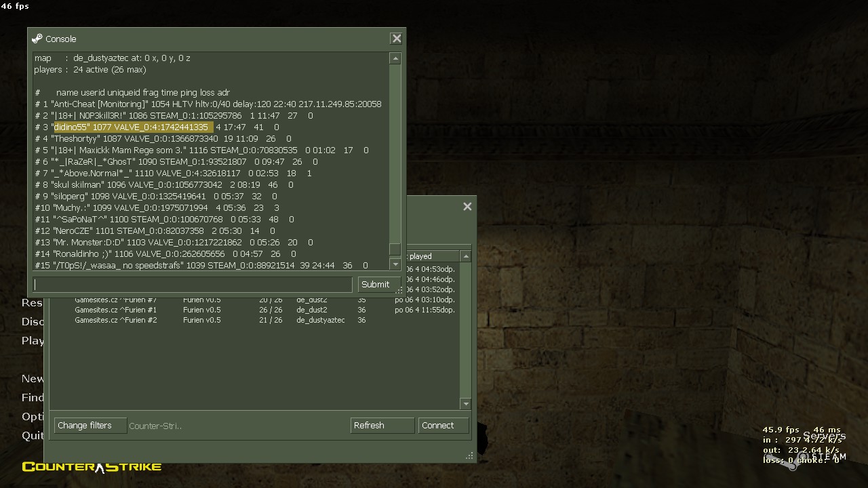Click the Steam icon in Console title
Image resolution: width=868 pixels, height=488 pixels.
point(37,39)
